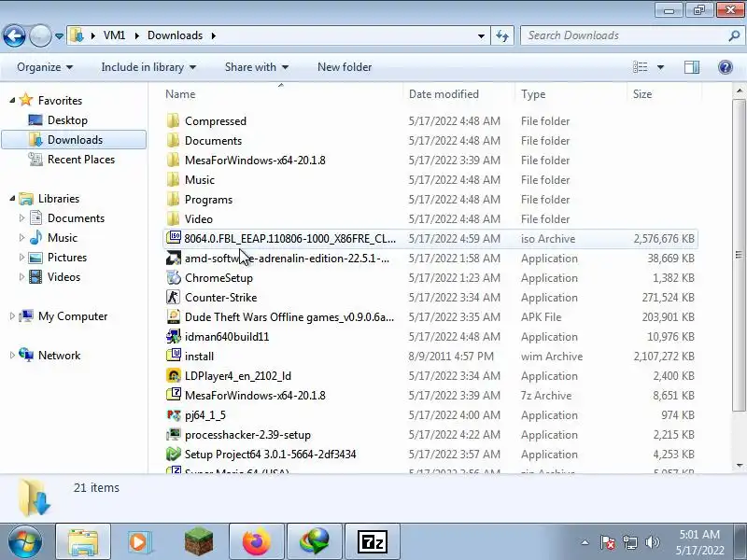Select the Dude Theft Wars APK icon
Viewport: 747px width, 560px height.
[x=174, y=316]
